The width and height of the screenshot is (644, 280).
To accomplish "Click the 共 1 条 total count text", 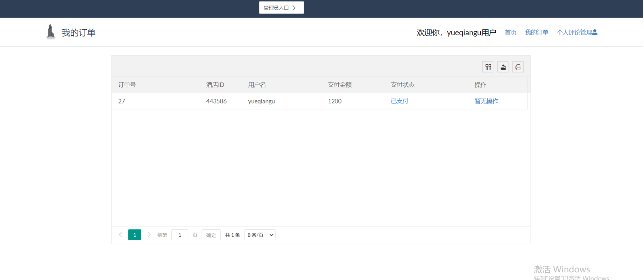I will point(233,235).
